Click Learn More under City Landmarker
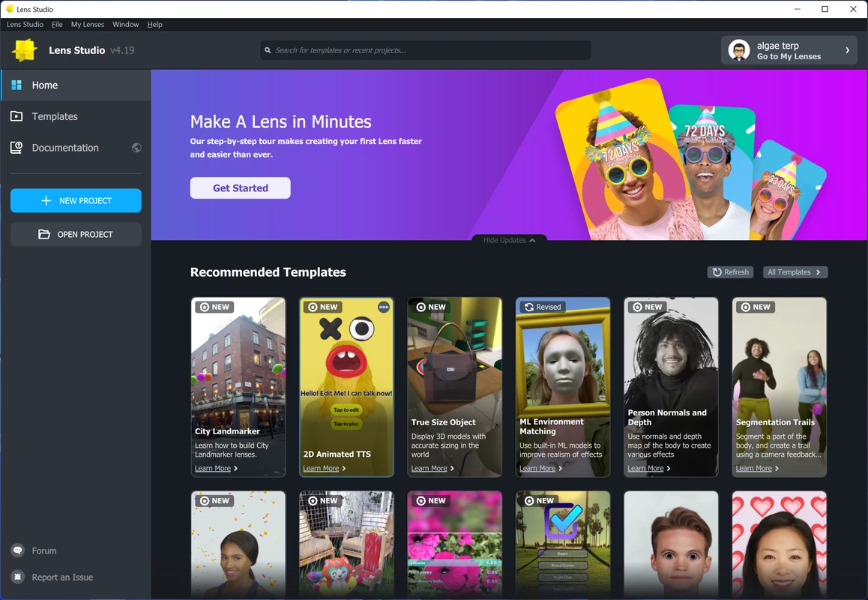The width and height of the screenshot is (868, 600). click(x=216, y=469)
